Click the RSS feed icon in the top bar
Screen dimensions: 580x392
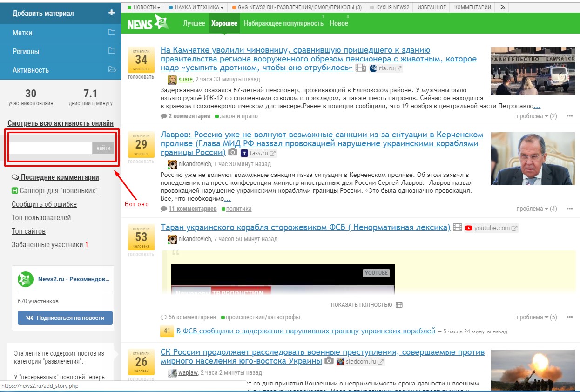point(502,7)
